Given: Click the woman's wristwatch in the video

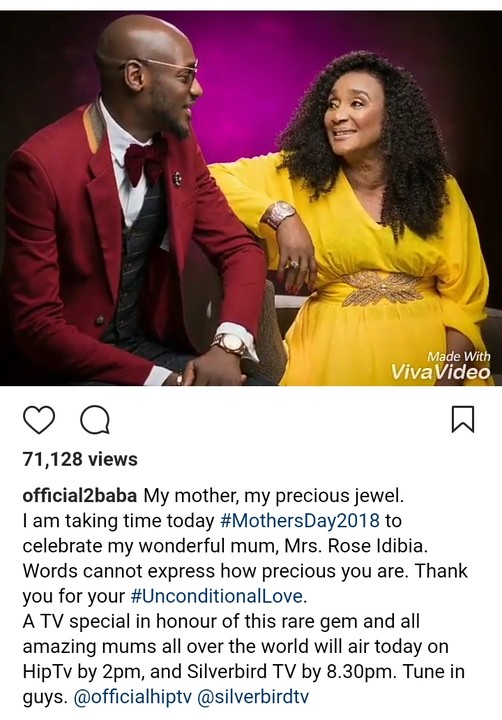Looking at the screenshot, I should (279, 214).
